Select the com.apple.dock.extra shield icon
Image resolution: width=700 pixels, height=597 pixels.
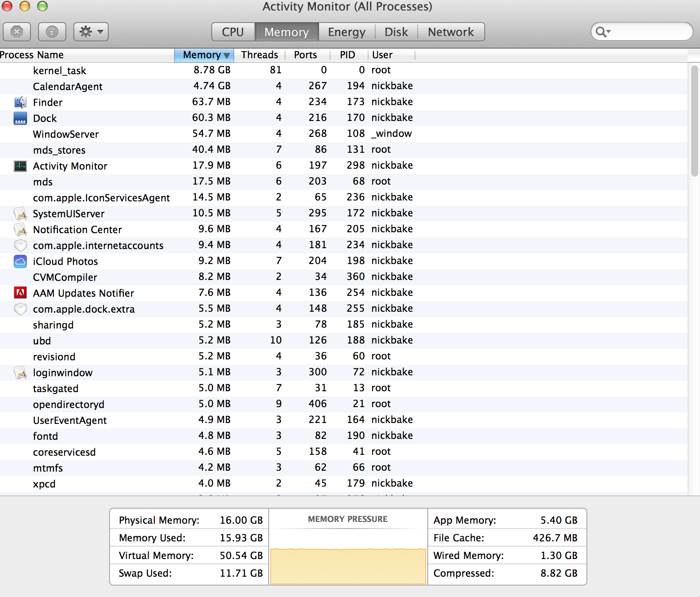click(x=20, y=309)
